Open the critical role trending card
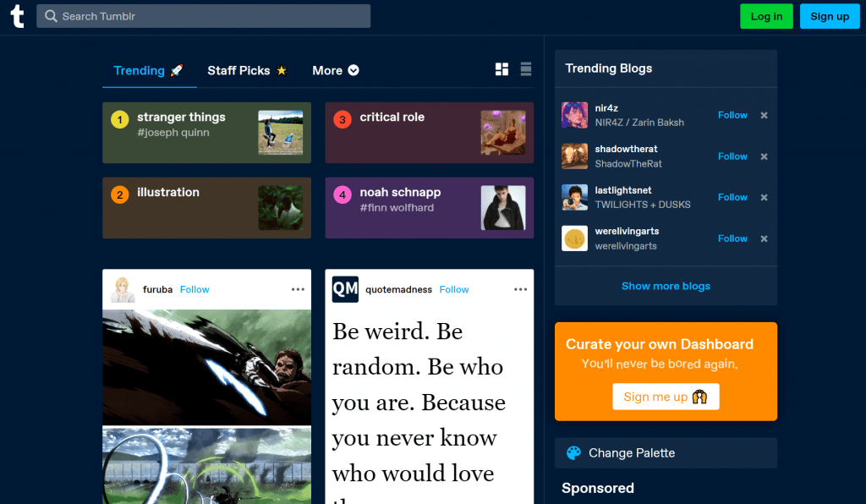This screenshot has height=504, width=866. [x=429, y=133]
